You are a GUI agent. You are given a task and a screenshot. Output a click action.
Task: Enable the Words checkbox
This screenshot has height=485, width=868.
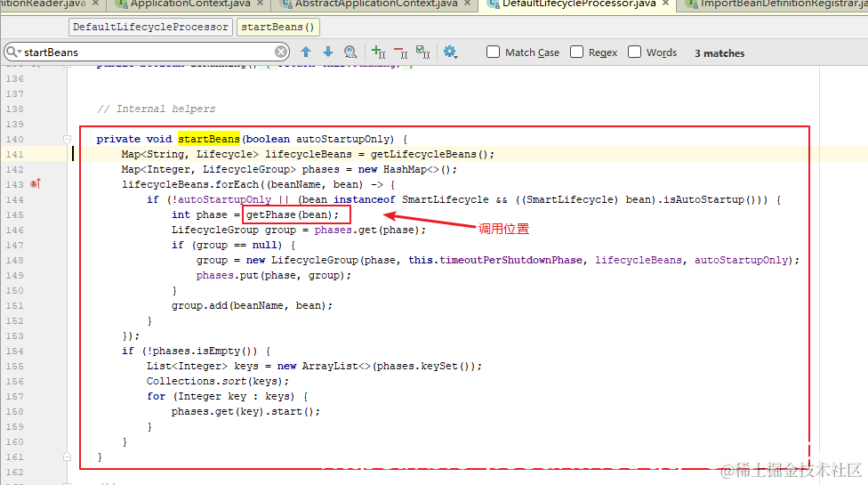pos(634,52)
